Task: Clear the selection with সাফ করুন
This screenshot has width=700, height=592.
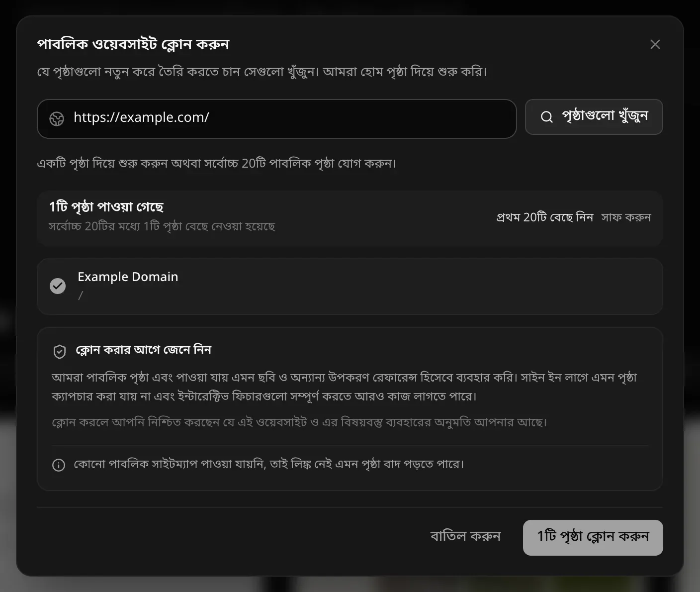Action: [x=626, y=217]
